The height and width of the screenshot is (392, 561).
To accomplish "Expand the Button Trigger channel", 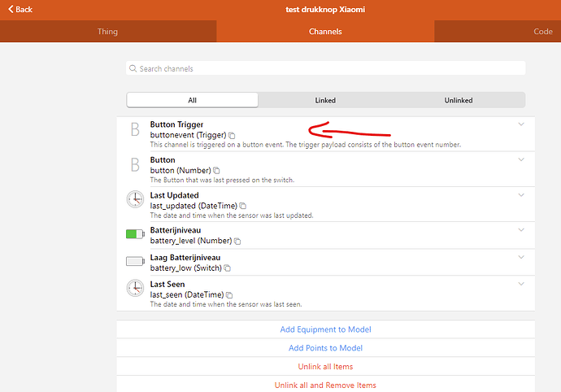I will pyautogui.click(x=521, y=124).
